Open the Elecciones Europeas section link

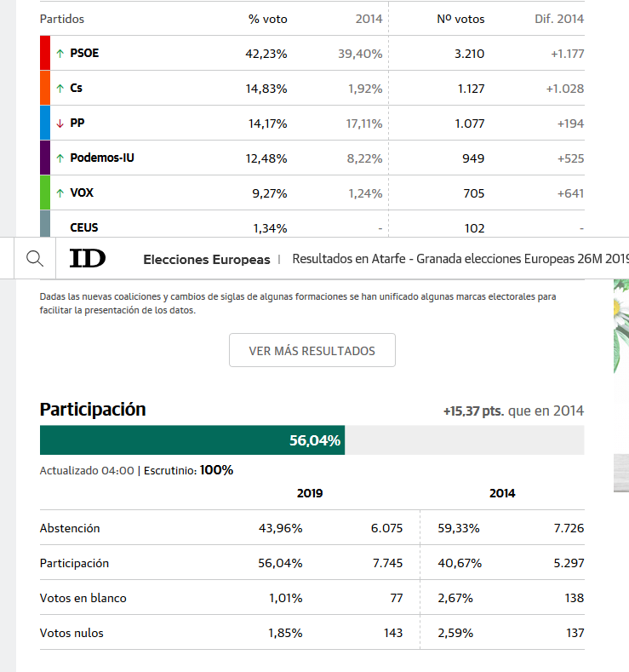point(206,259)
